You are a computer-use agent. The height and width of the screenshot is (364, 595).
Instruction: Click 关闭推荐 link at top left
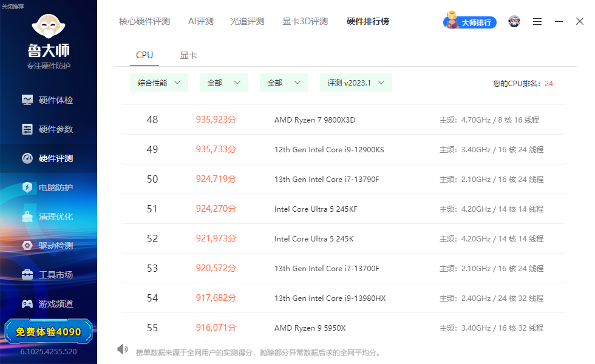(13, 7)
